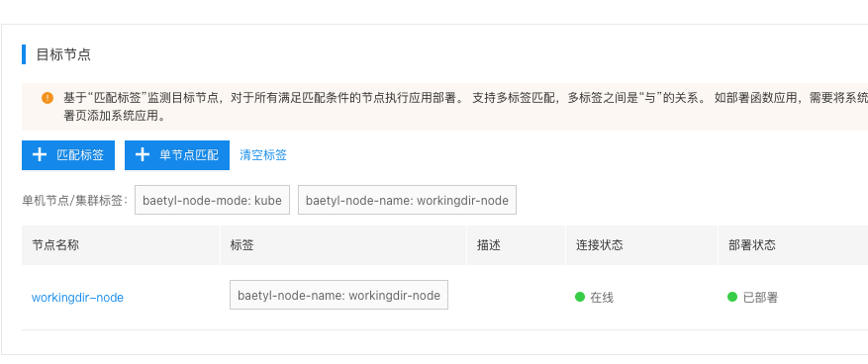Clear all labels with 清空标签
Screen dimensions: 868x364
(x=263, y=155)
